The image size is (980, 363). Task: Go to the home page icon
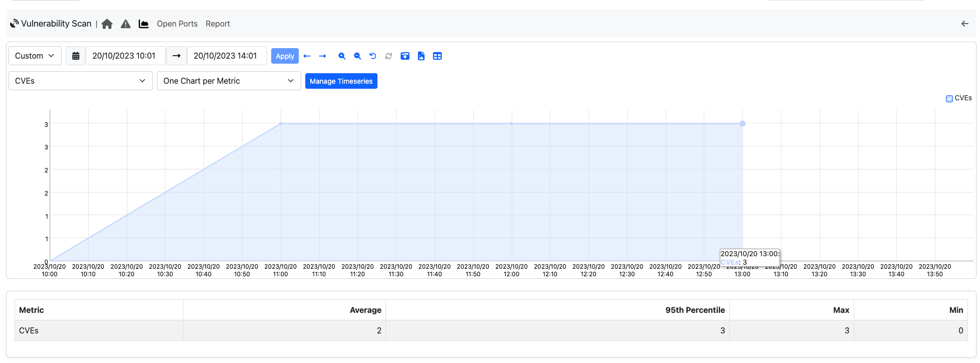[x=107, y=24]
